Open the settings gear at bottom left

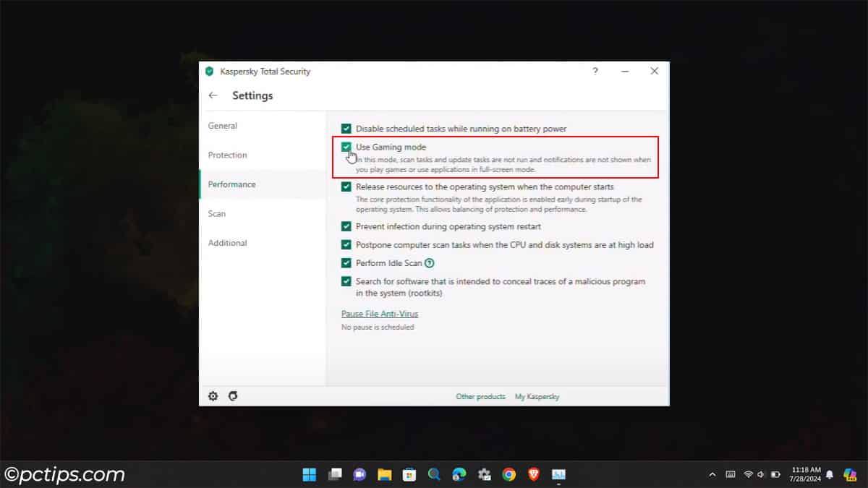tap(212, 396)
